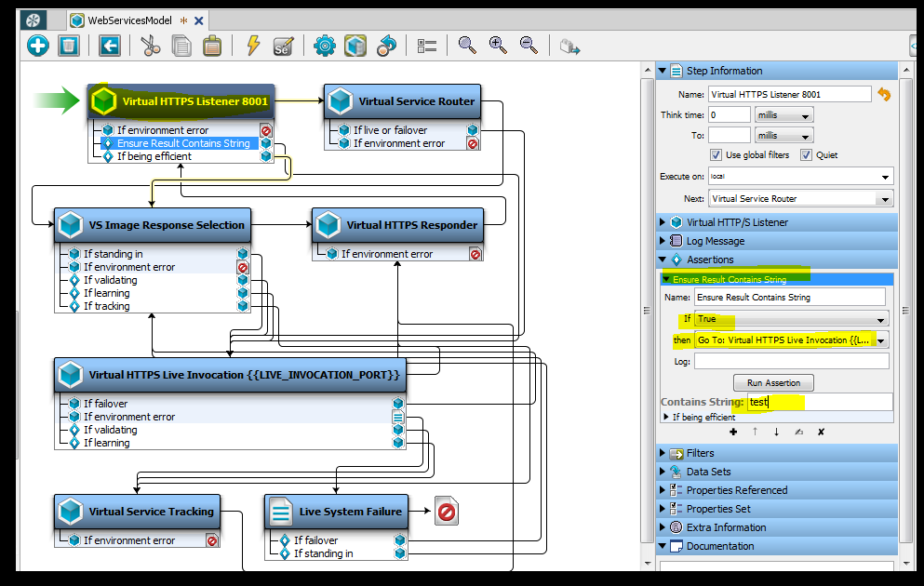Click the delete trash can toolbar icon

[x=68, y=45]
